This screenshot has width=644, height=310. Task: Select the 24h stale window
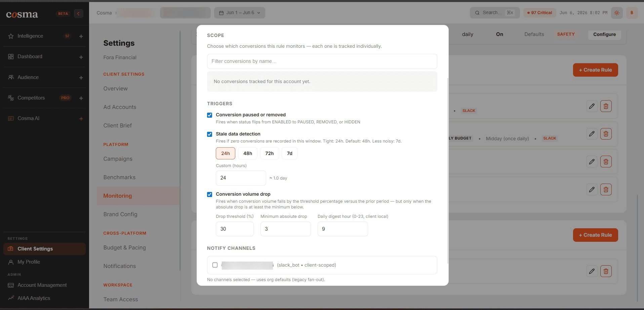coord(226,153)
